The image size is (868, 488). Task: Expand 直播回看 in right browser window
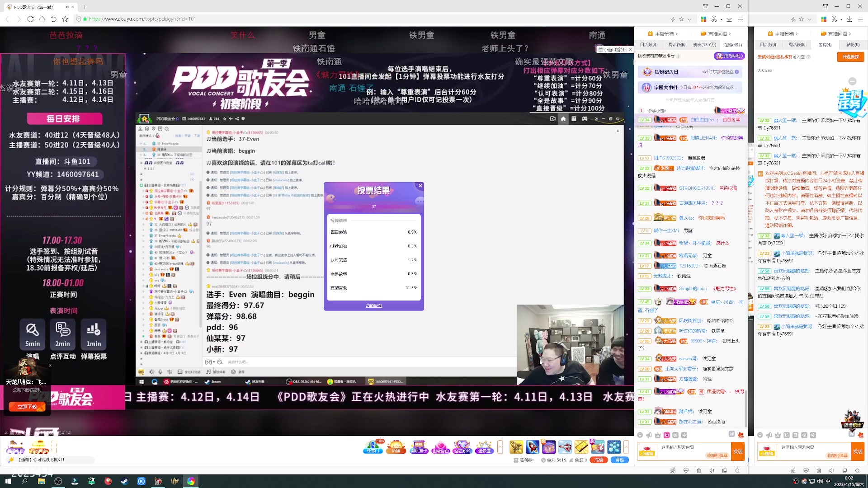tap(836, 34)
